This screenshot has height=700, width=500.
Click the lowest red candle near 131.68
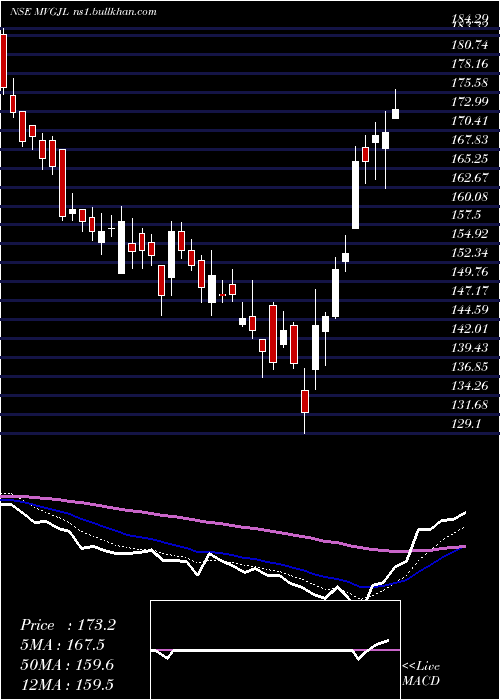(x=305, y=401)
